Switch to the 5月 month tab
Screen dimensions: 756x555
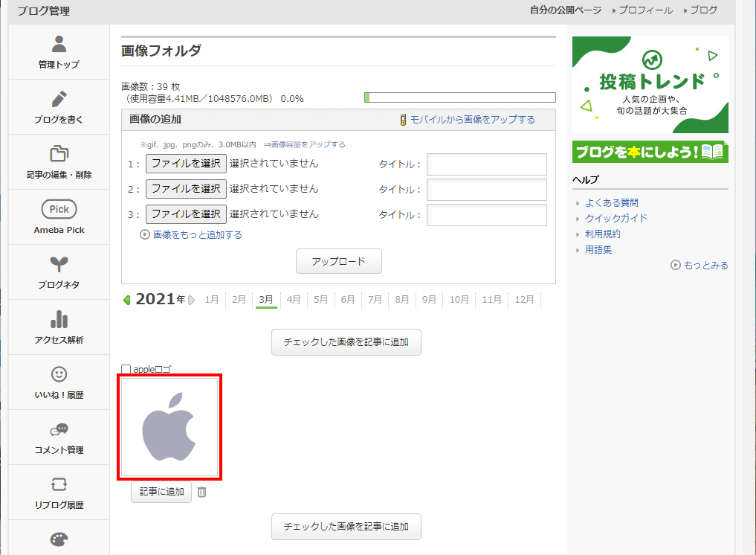click(x=320, y=300)
